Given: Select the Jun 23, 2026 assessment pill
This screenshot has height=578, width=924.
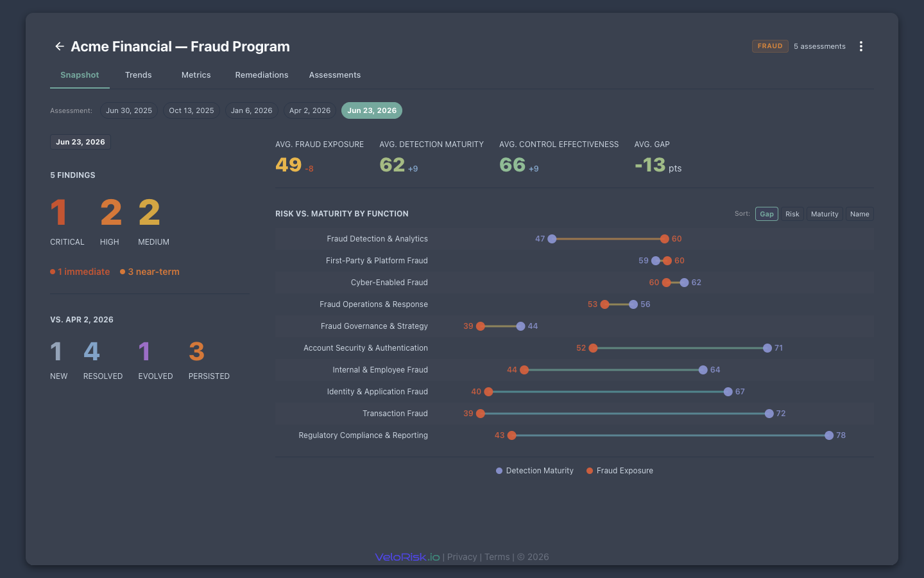Looking at the screenshot, I should tap(372, 110).
